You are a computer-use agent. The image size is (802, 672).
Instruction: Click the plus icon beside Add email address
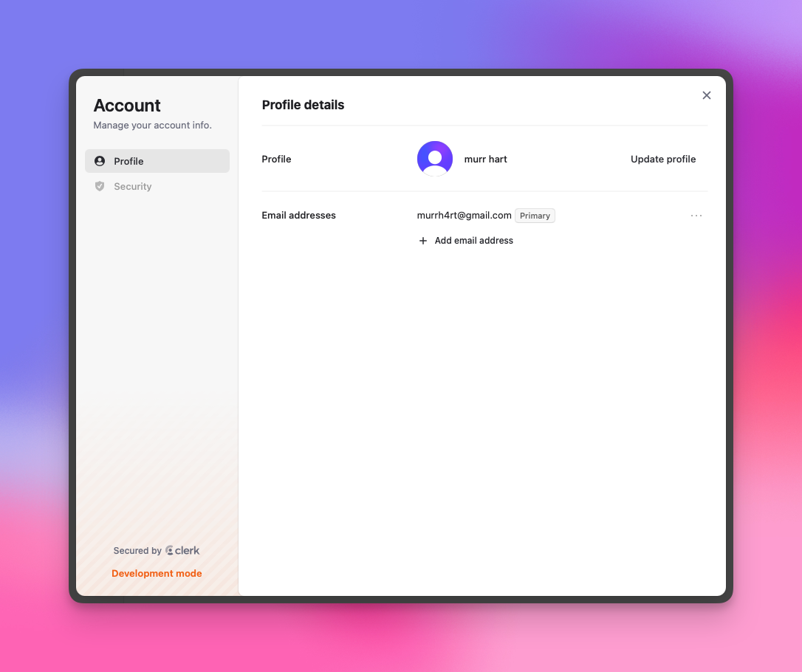[423, 240]
